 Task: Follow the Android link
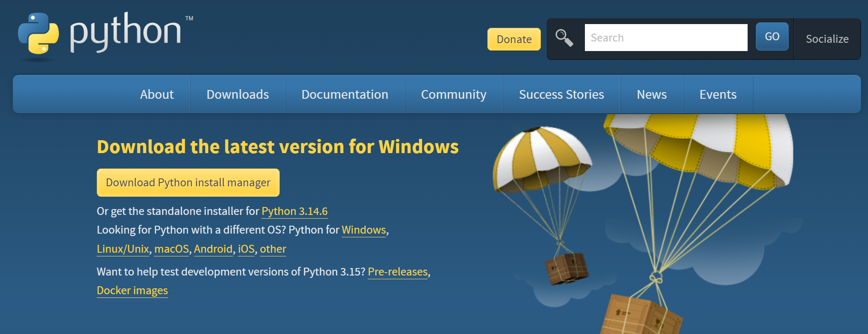click(213, 249)
